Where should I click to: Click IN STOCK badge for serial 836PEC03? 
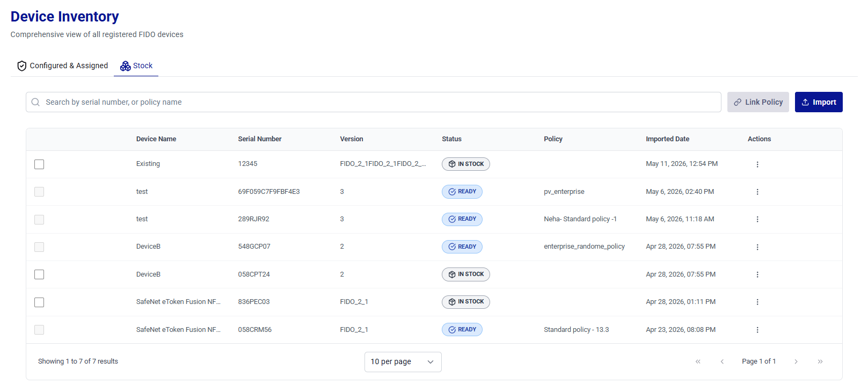(466, 302)
